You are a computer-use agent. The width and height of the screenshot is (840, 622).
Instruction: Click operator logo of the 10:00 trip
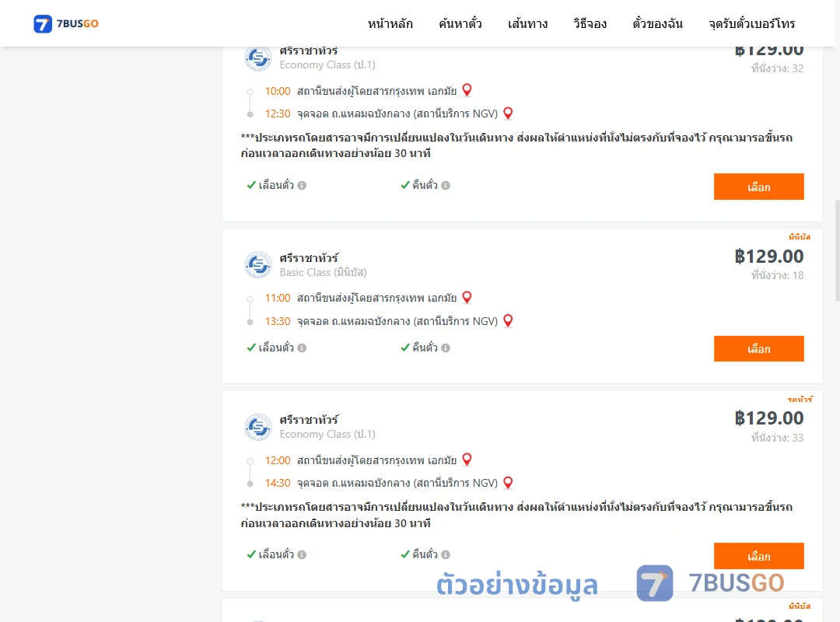(258, 58)
